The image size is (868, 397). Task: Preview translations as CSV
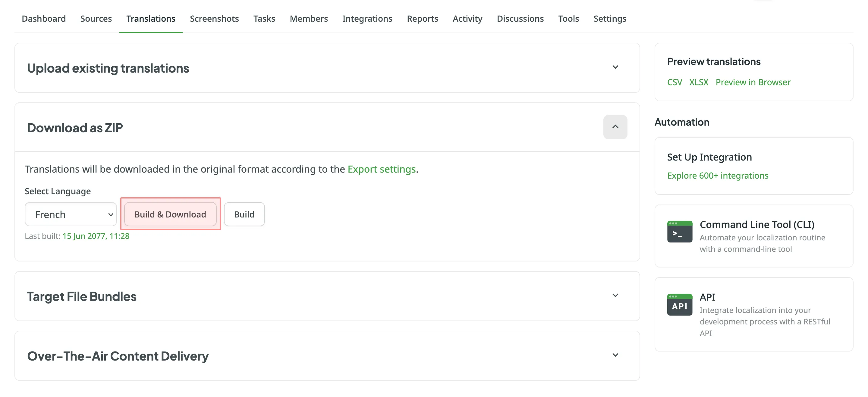(x=674, y=82)
